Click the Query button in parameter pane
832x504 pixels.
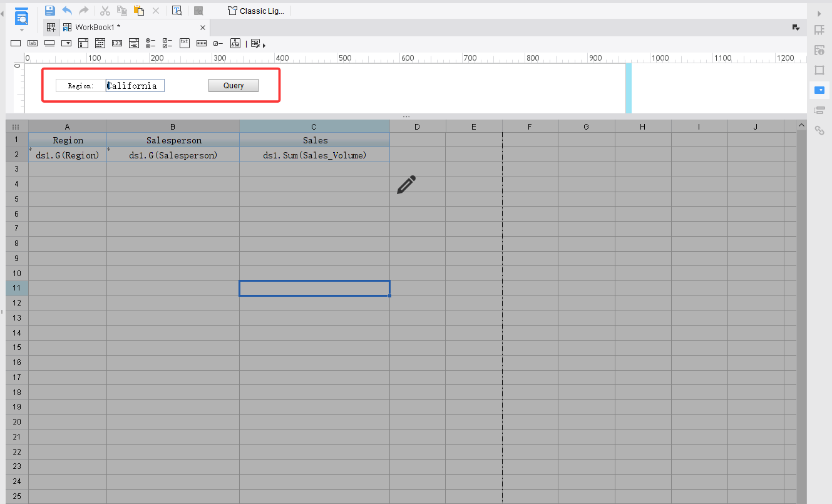coord(233,85)
